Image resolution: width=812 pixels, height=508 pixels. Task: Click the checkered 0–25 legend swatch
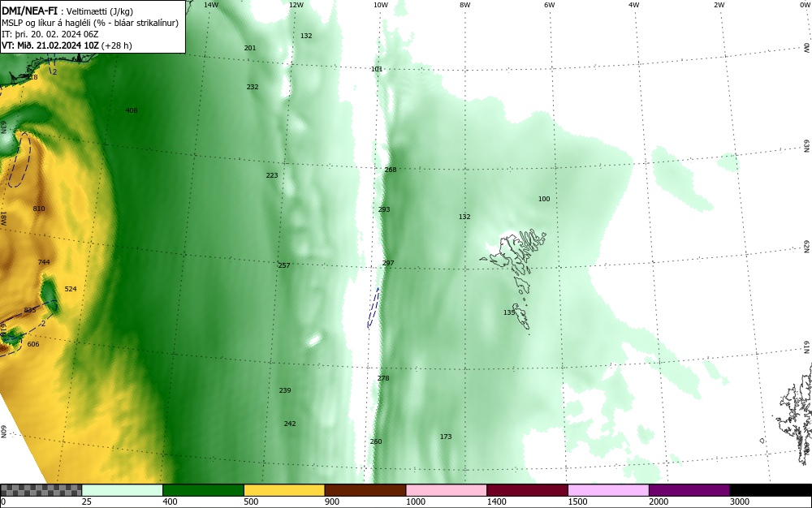click(41, 490)
